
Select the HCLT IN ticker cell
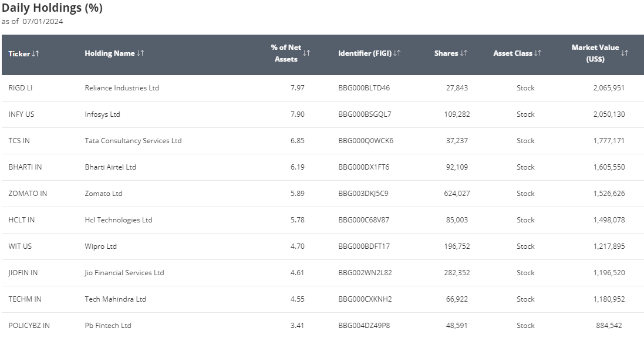click(x=21, y=219)
